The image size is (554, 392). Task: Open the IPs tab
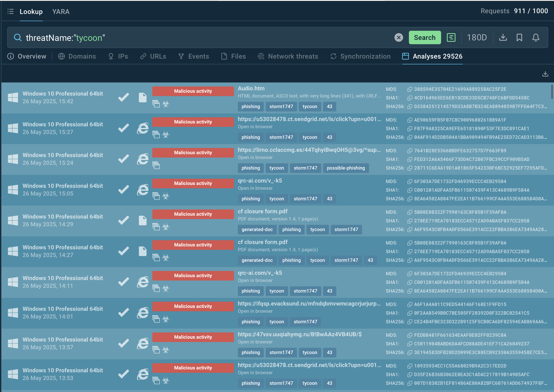[x=118, y=56]
